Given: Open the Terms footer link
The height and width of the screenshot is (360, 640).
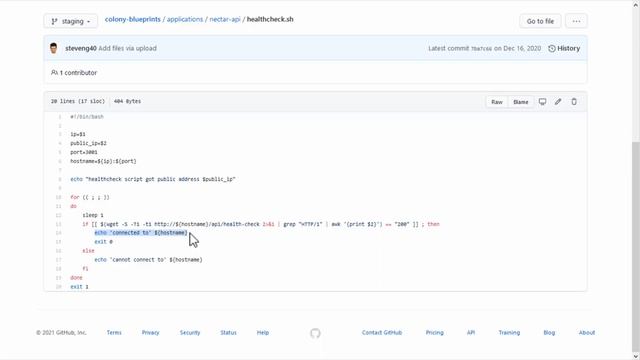Looking at the screenshot, I should pos(114,333).
